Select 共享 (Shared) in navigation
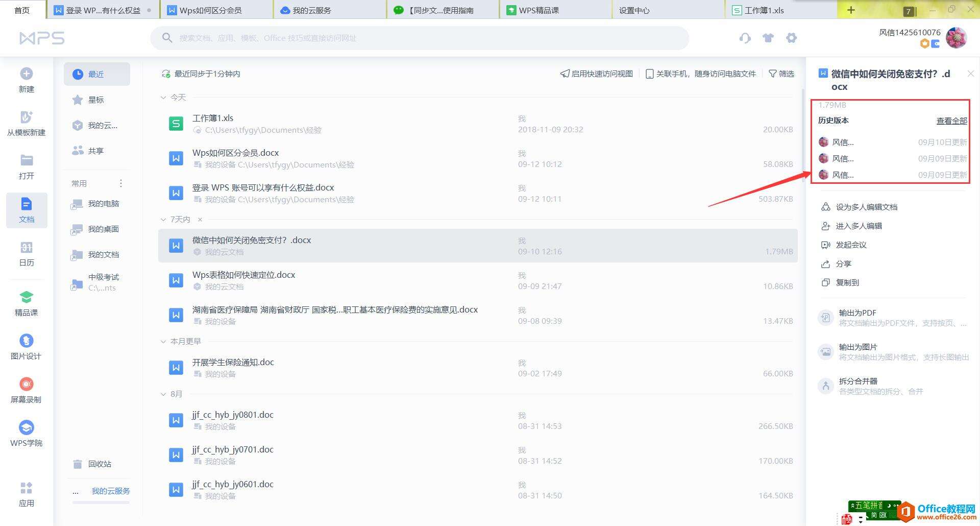Image resolution: width=980 pixels, height=526 pixels. click(x=97, y=151)
